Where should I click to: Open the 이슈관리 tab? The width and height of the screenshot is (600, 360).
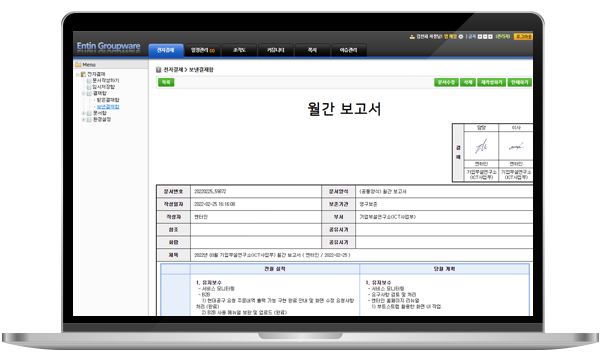tap(348, 50)
